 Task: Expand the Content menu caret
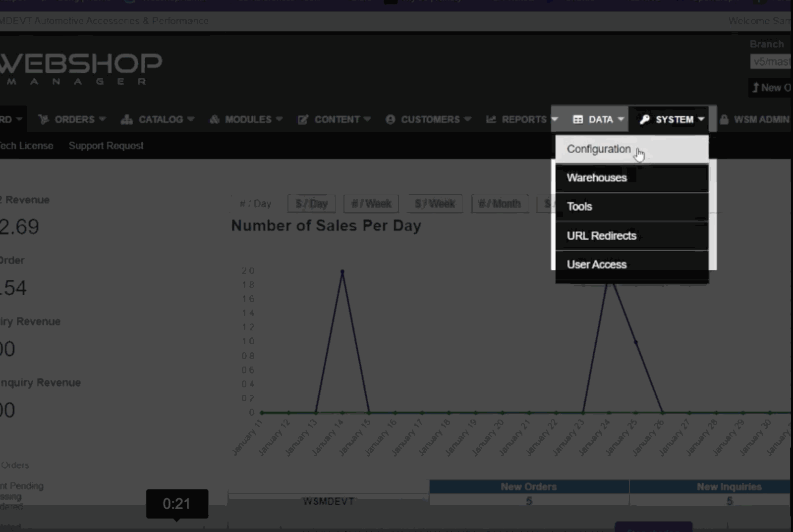point(367,119)
